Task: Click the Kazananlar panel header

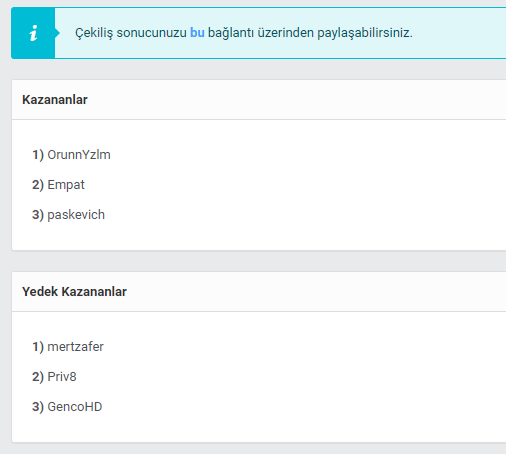Action: pos(259,100)
